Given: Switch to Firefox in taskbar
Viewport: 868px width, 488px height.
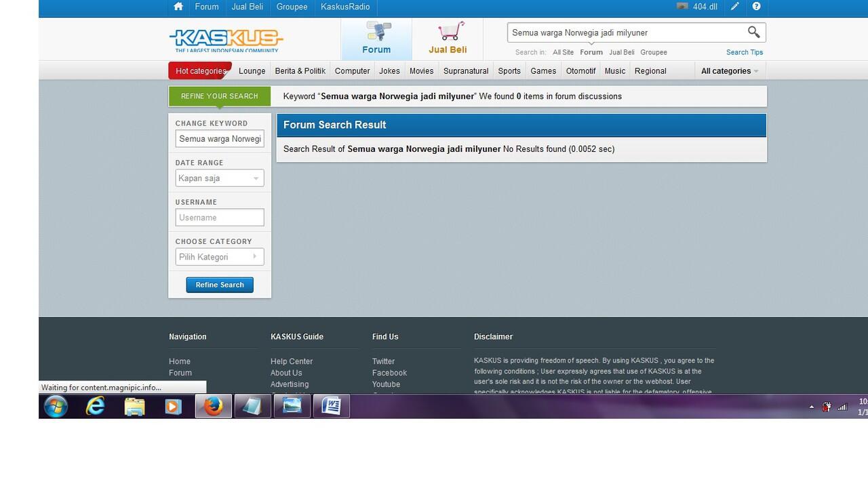Looking at the screenshot, I should click(x=213, y=407).
